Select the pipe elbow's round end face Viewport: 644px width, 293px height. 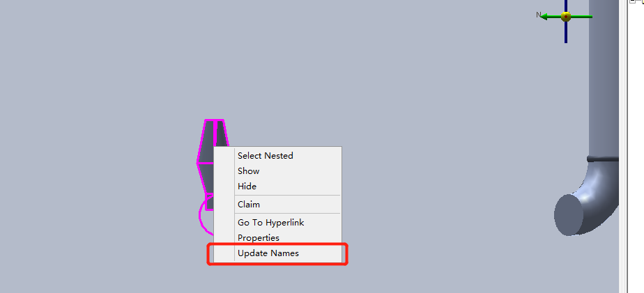click(x=569, y=214)
